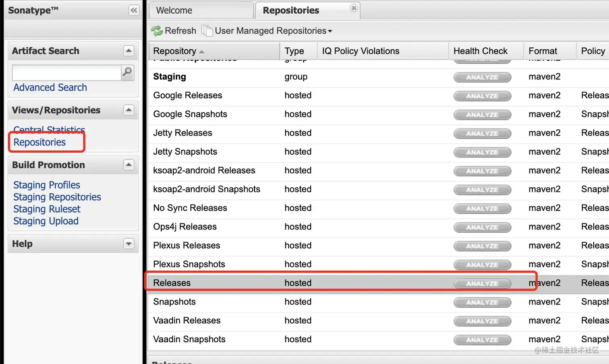
Task: Sort by the Health Check column header
Action: (x=486, y=51)
